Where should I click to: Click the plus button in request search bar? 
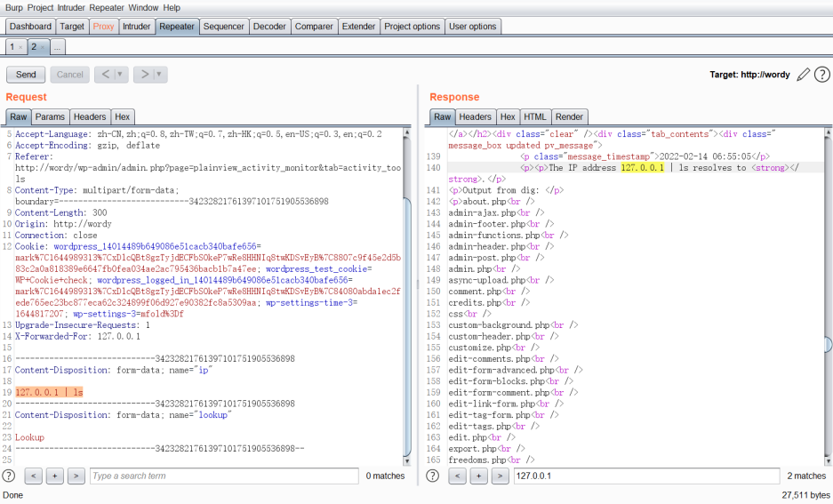(x=55, y=476)
